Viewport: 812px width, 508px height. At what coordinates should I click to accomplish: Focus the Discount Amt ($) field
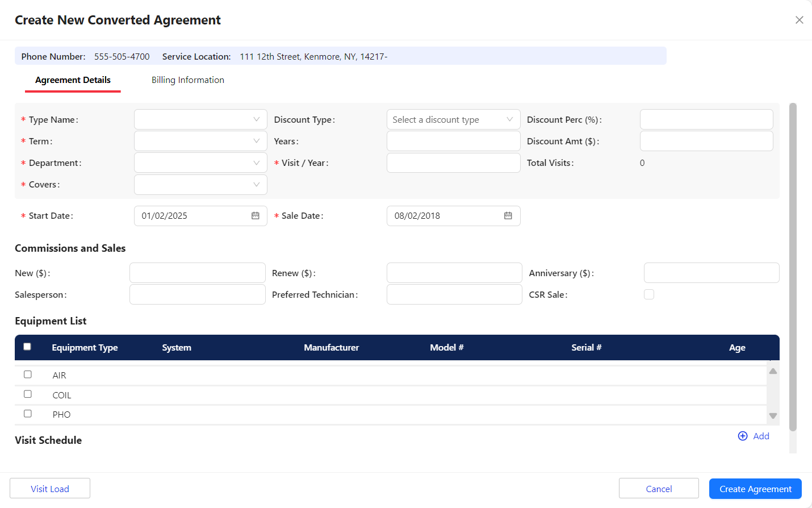[706, 141]
